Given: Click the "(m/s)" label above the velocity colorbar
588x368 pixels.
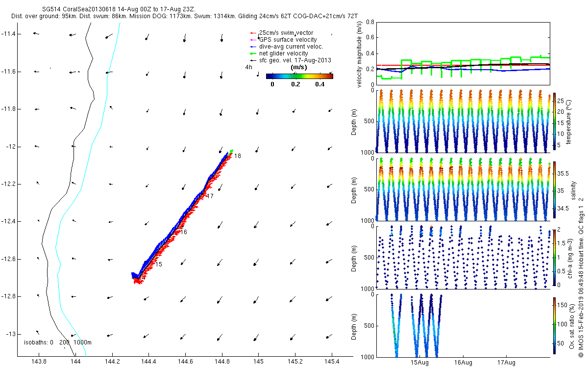Looking at the screenshot, I should [299, 67].
